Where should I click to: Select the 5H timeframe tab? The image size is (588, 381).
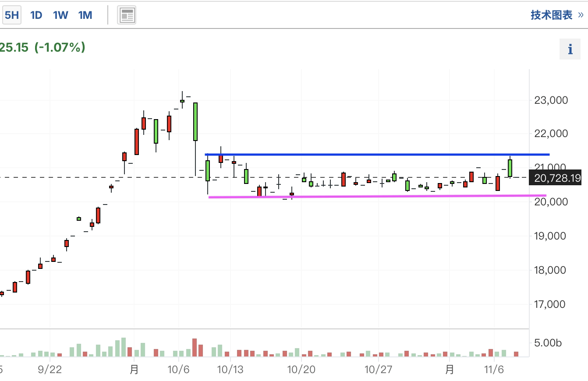coord(11,15)
